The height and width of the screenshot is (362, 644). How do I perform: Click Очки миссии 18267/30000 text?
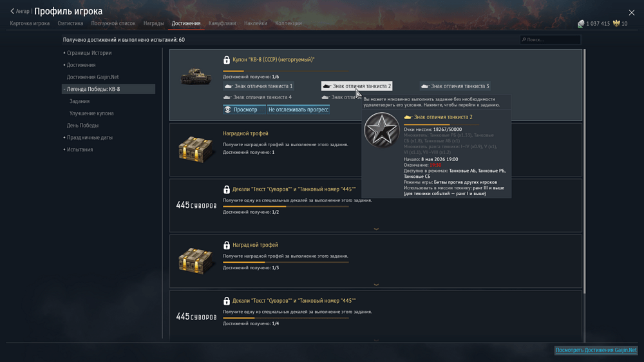coord(433,129)
